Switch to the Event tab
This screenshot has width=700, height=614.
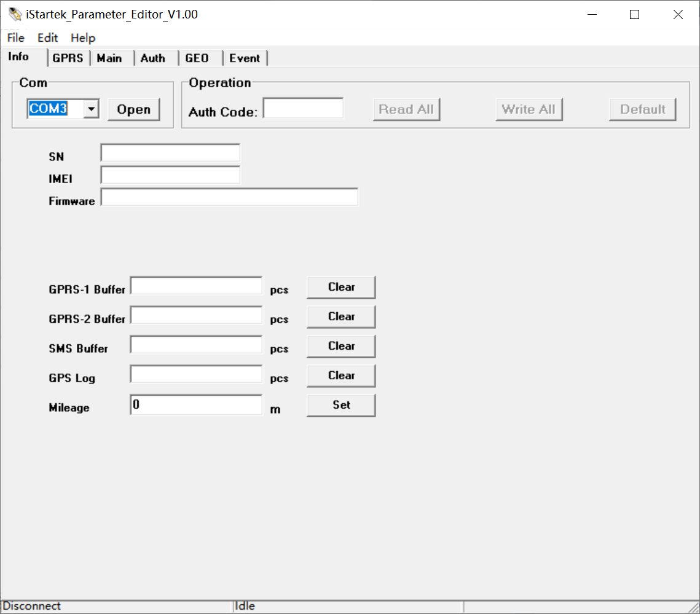click(x=245, y=58)
